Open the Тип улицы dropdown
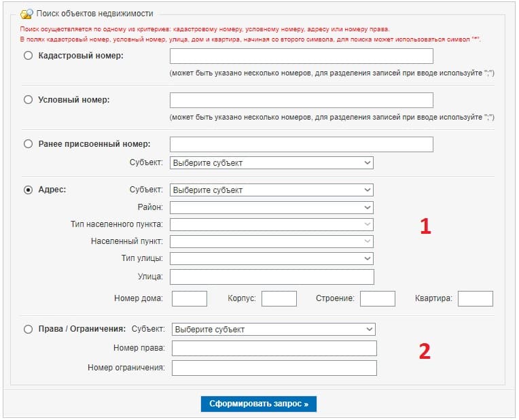The image size is (519, 420). [x=272, y=258]
